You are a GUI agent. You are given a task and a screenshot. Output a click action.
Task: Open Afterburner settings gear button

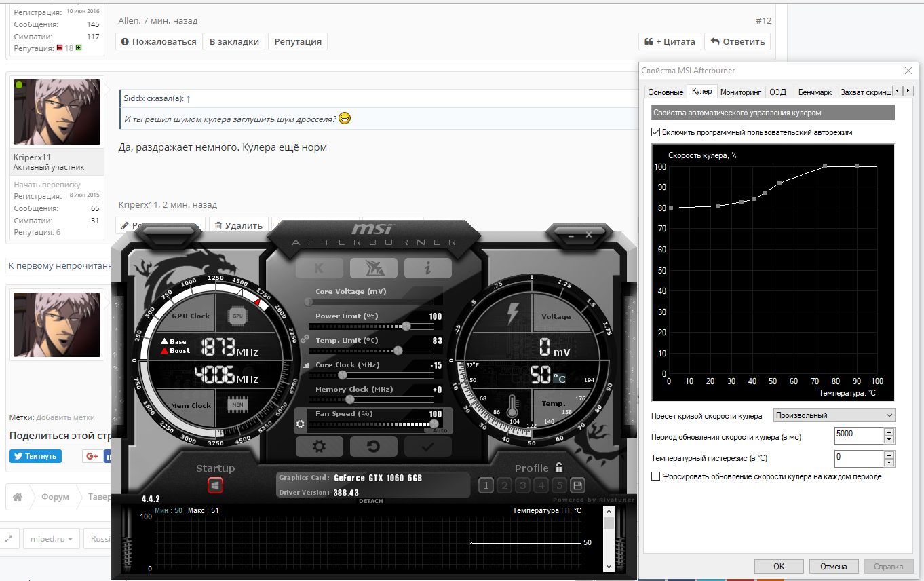[319, 447]
